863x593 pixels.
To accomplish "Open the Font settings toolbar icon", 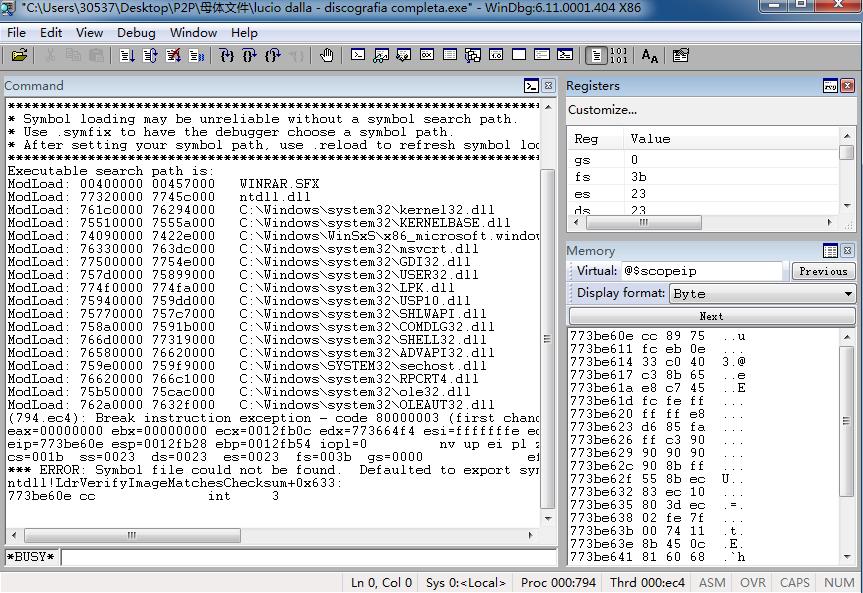I will [650, 56].
